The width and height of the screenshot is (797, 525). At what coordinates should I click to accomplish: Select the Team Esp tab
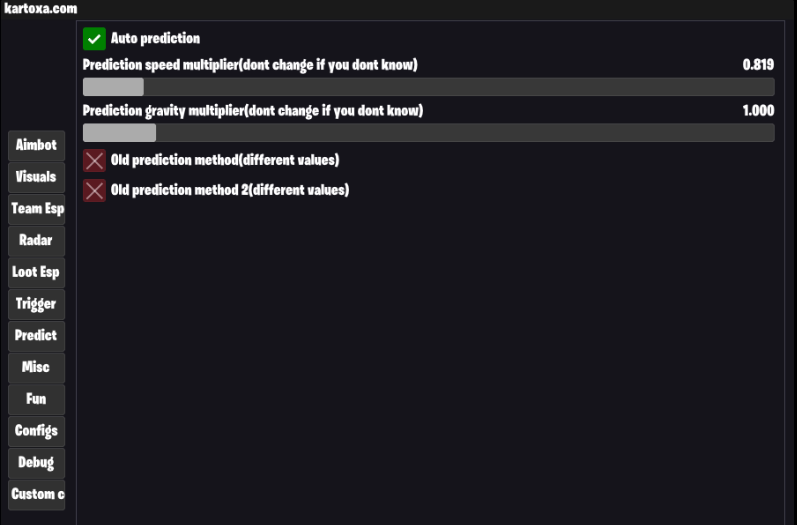pyautogui.click(x=37, y=209)
